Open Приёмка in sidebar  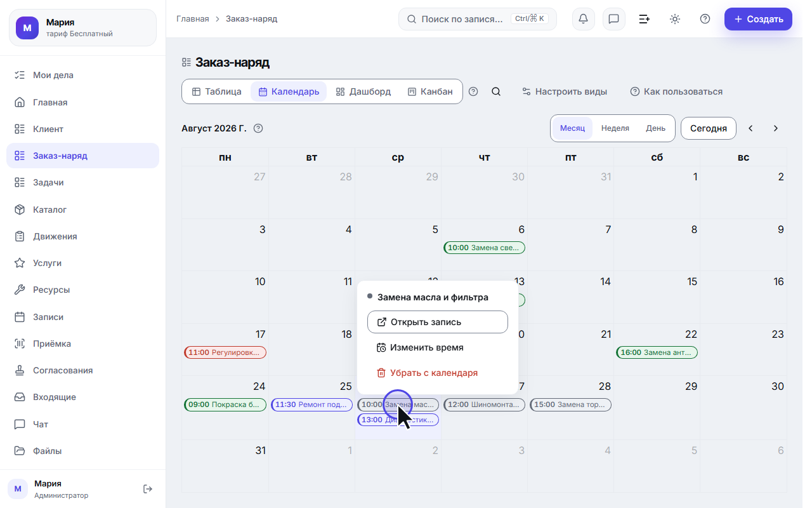coord(82,344)
